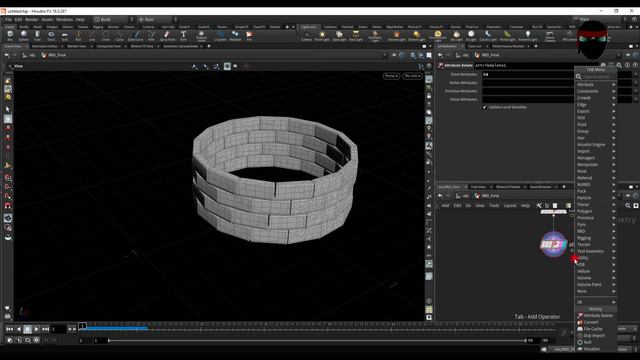The width and height of the screenshot is (640, 360).
Task: Open the Render menu
Action: coord(31,19)
